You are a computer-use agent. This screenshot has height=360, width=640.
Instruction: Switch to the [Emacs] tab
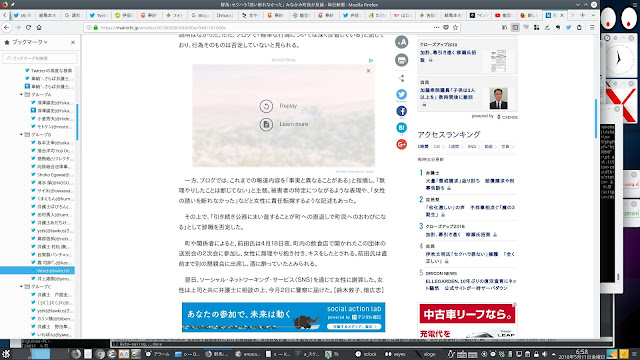tap(225, 15)
